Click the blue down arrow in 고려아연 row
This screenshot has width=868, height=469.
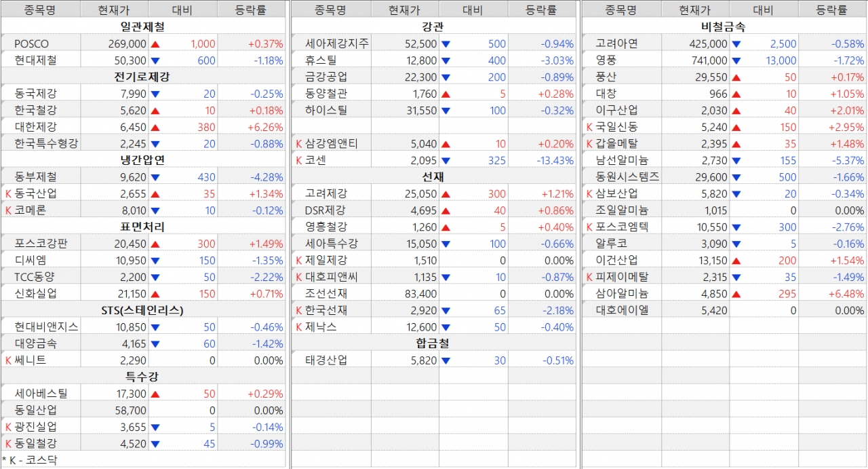736,44
